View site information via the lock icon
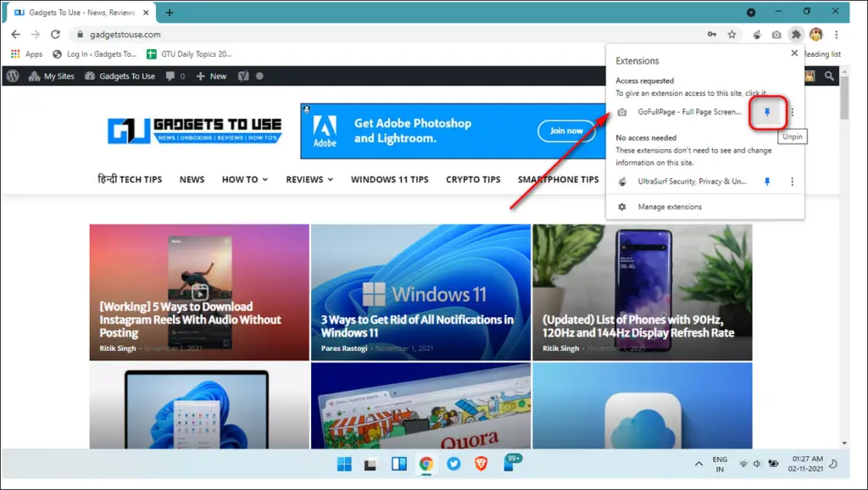Screen dimensions: 868x490 tap(81, 34)
